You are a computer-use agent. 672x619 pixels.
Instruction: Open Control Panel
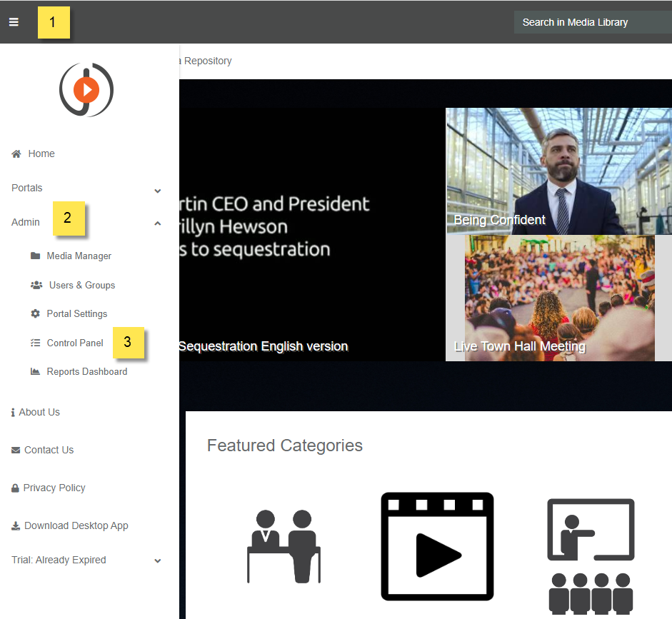click(75, 343)
